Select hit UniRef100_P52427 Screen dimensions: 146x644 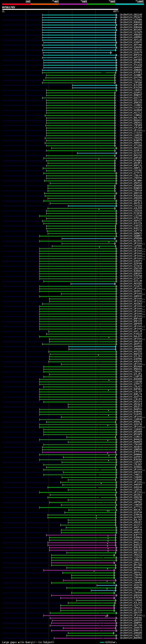click(131, 17)
